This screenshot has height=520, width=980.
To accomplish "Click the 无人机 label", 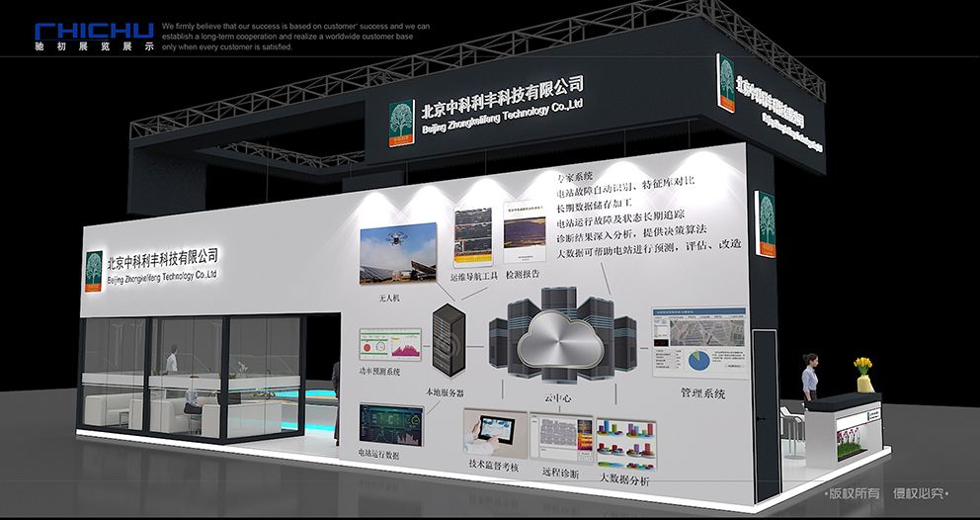I will coord(389,299).
